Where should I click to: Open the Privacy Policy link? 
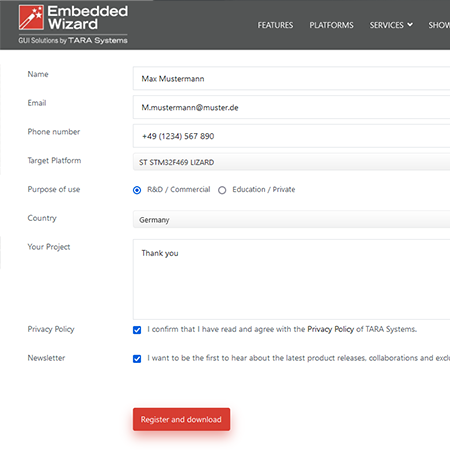(x=330, y=329)
